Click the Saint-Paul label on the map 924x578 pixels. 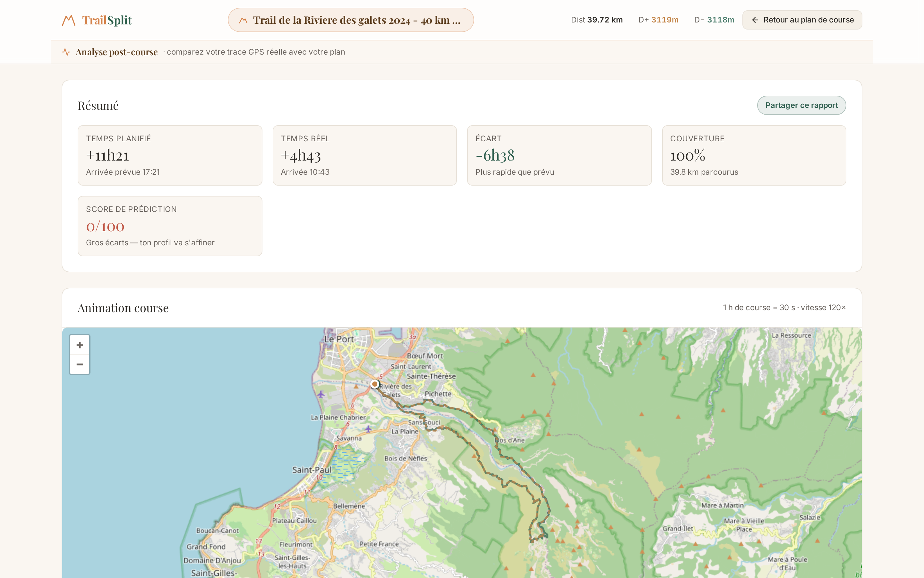[312, 470]
